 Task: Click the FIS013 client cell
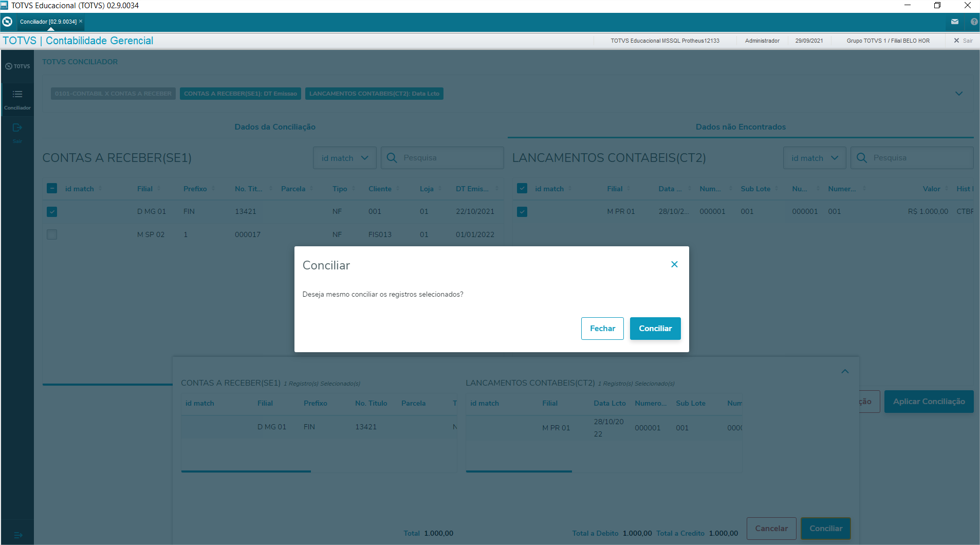click(x=380, y=234)
